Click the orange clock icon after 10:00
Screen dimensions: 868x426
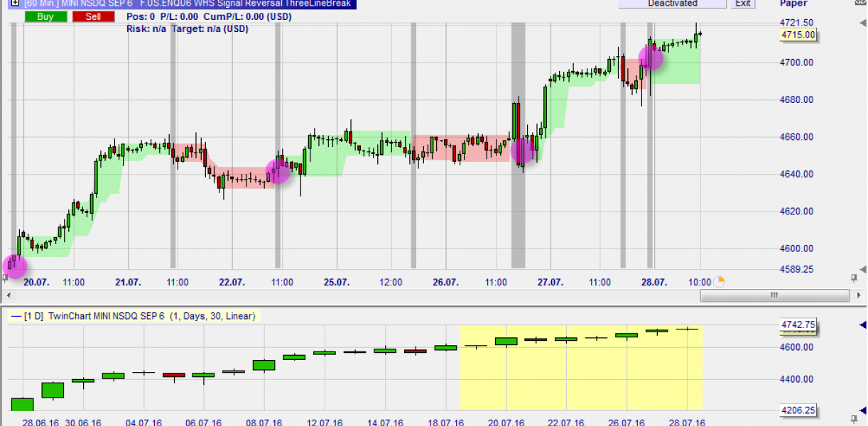[x=720, y=282]
